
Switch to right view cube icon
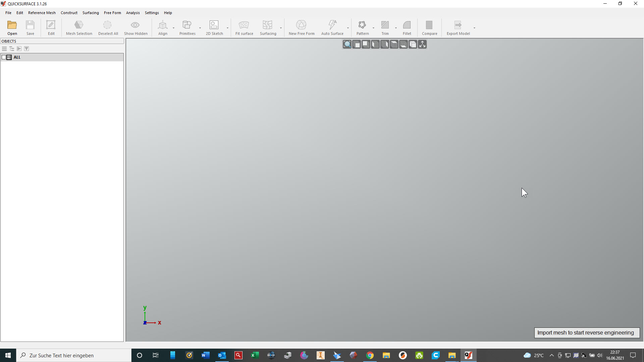[385, 44]
